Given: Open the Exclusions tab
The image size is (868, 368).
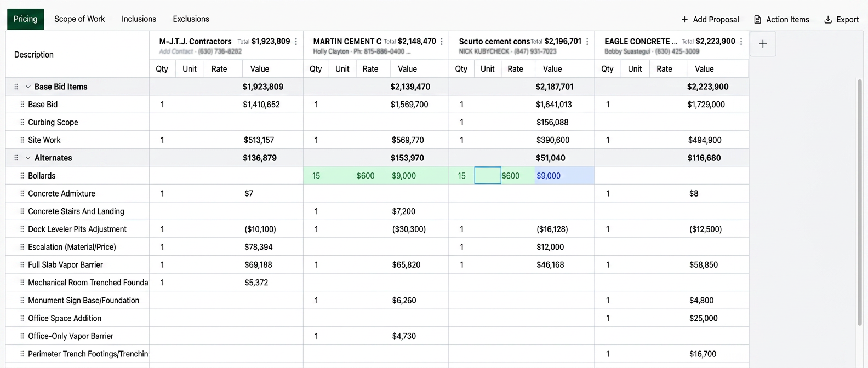Looking at the screenshot, I should coord(191,19).
